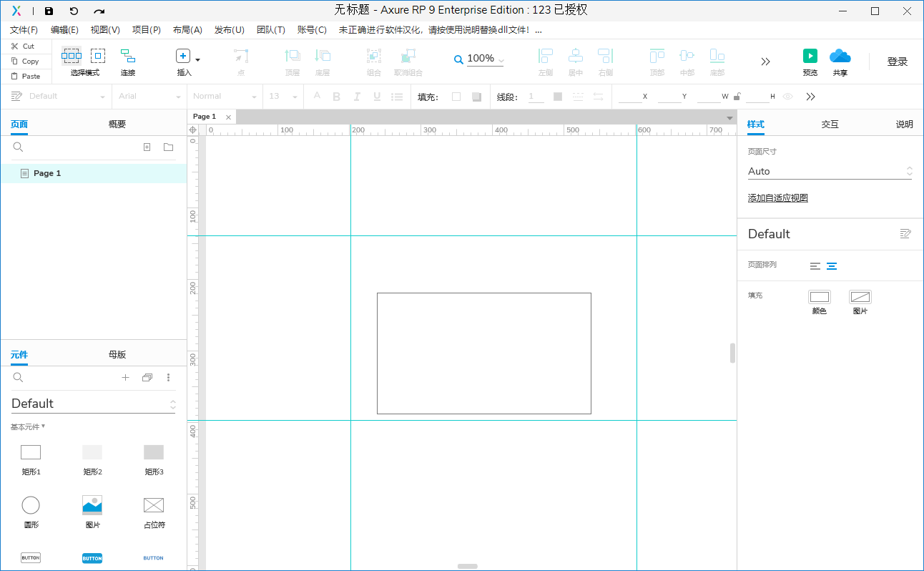Screen dimensions: 924x571
Task: Toggle italic formatting
Action: click(x=357, y=97)
